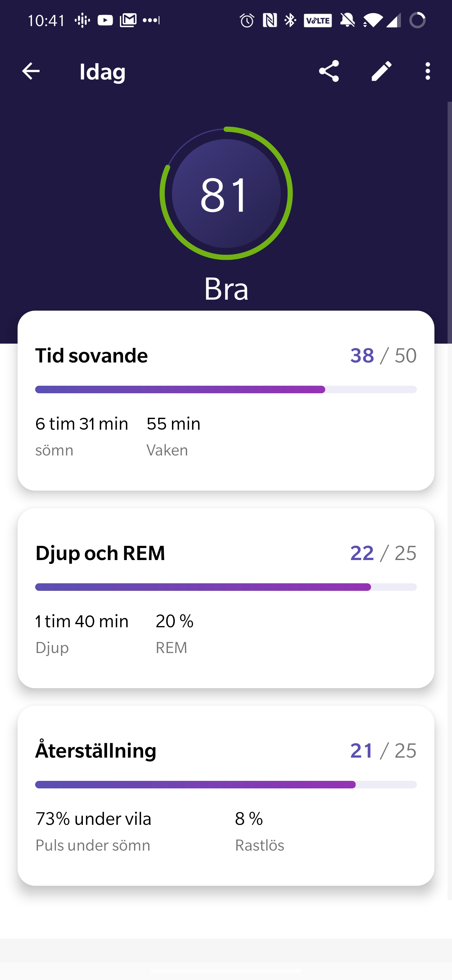
Task: Tap the NFC status bar icon
Action: (270, 20)
